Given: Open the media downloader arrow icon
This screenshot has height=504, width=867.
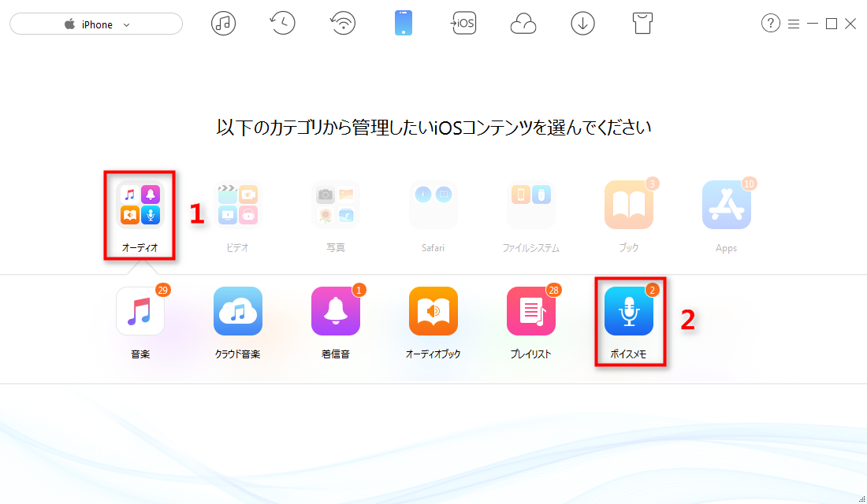Looking at the screenshot, I should (x=582, y=24).
